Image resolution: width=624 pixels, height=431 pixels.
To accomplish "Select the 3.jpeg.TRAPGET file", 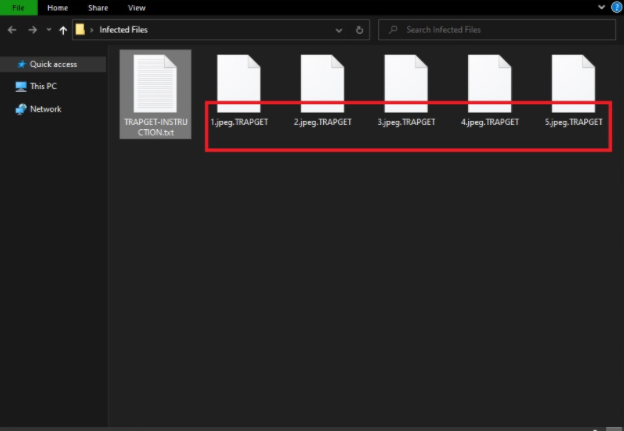I will click(406, 90).
